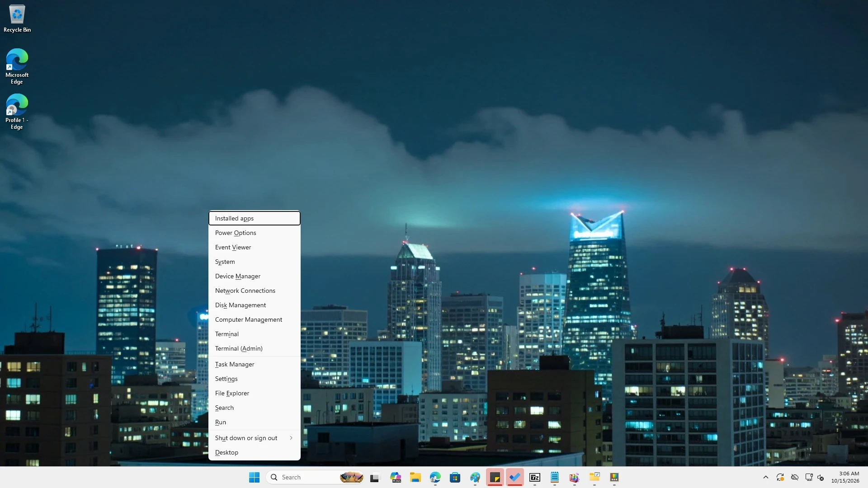
Task: Choose Desktop in the context menu
Action: [255, 452]
